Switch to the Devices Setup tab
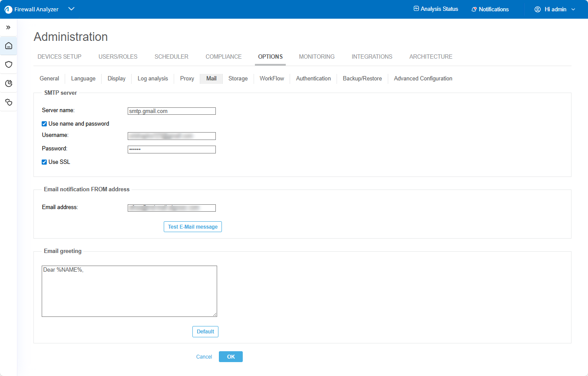Image resolution: width=588 pixels, height=376 pixels. [x=59, y=57]
